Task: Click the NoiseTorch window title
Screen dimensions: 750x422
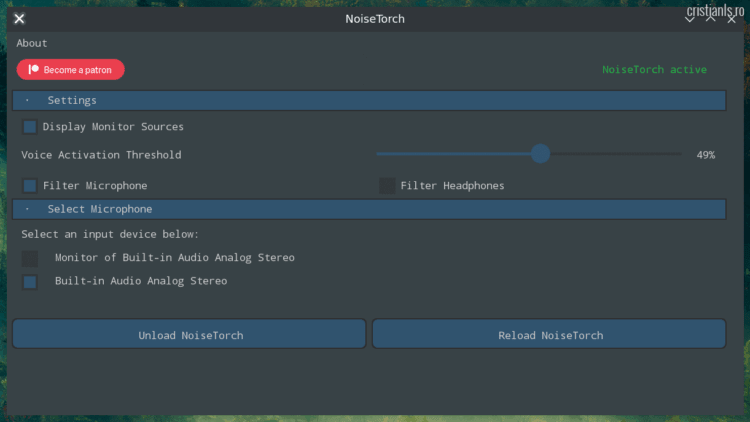Action: click(x=375, y=19)
